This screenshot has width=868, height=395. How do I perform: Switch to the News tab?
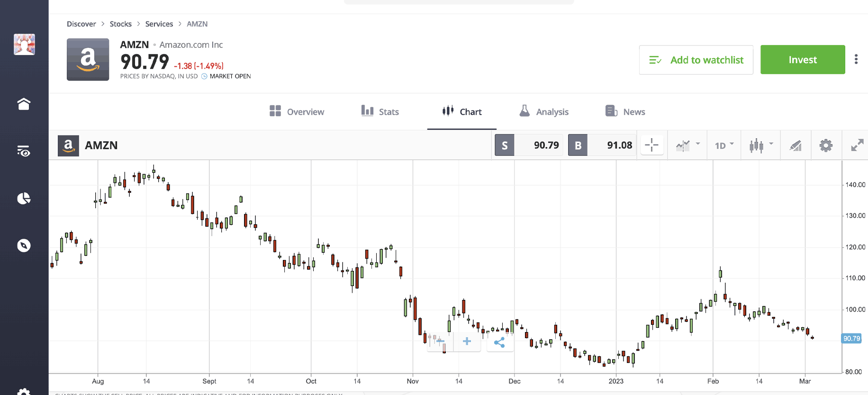(625, 112)
